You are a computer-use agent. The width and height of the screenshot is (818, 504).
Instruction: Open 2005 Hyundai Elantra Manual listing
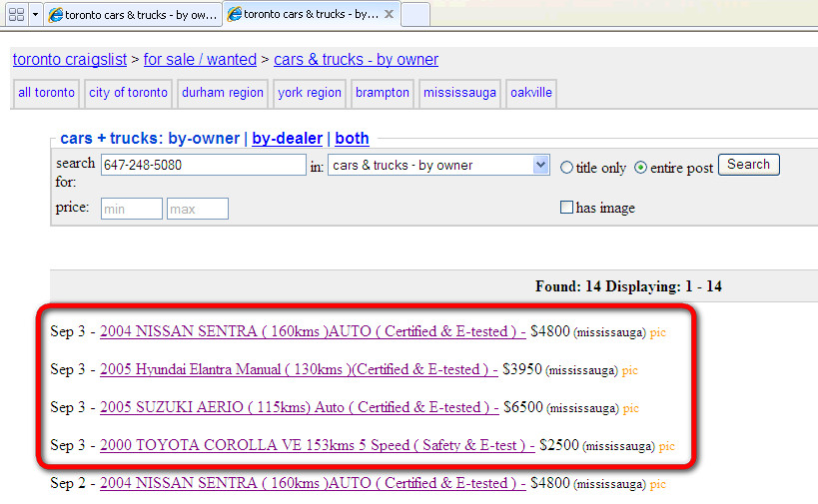pos(299,369)
